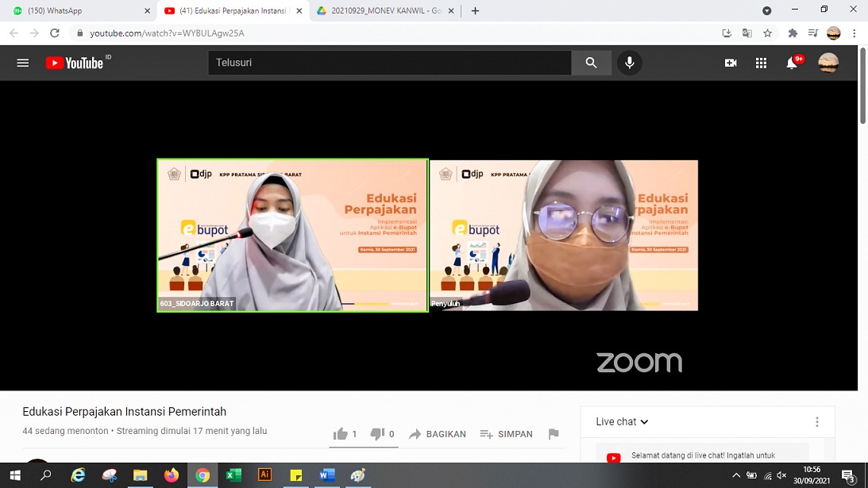The image size is (868, 488).
Task: Switch to the WhatsApp tab
Action: pos(75,11)
